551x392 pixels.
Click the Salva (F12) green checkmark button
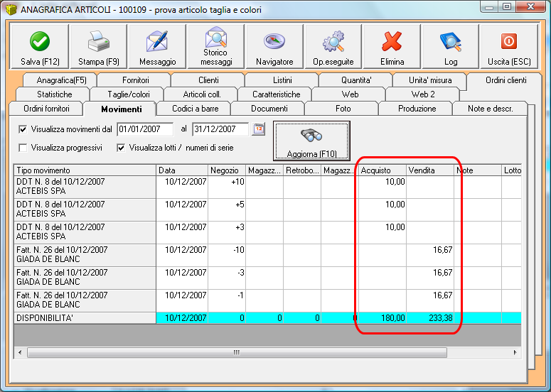40,46
